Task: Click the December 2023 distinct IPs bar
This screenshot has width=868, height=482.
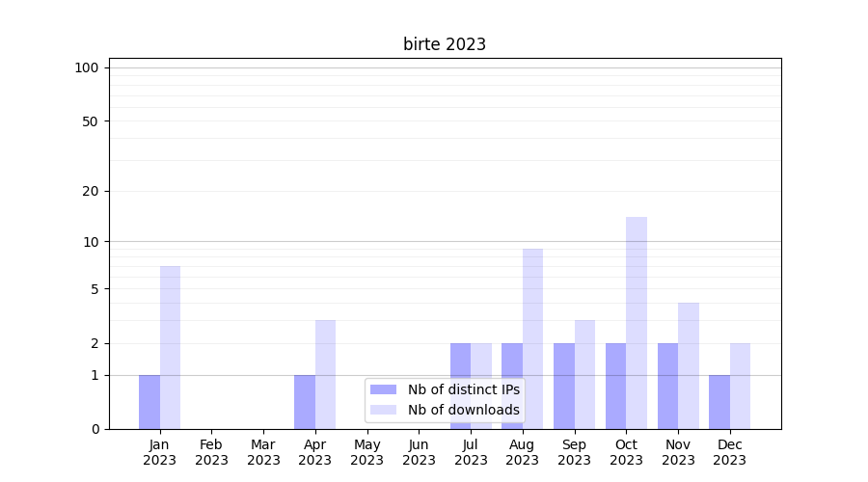Action: point(719,402)
